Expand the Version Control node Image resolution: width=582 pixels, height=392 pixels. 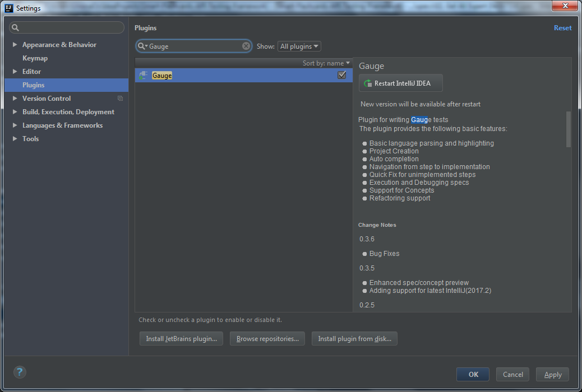coord(15,98)
